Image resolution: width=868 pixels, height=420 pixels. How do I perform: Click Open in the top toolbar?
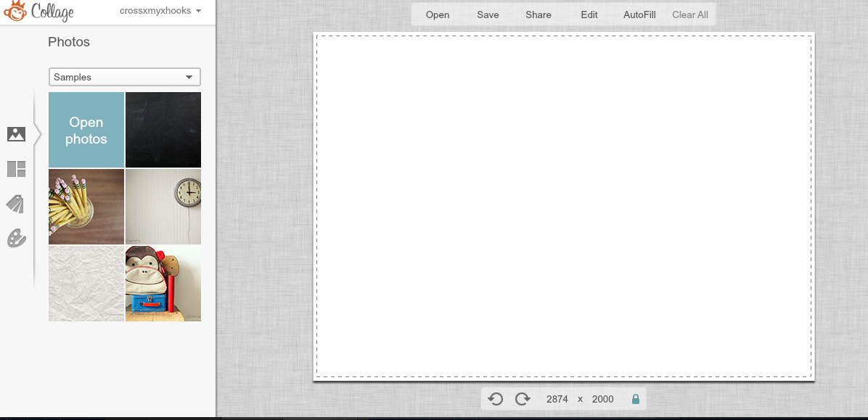pos(438,15)
